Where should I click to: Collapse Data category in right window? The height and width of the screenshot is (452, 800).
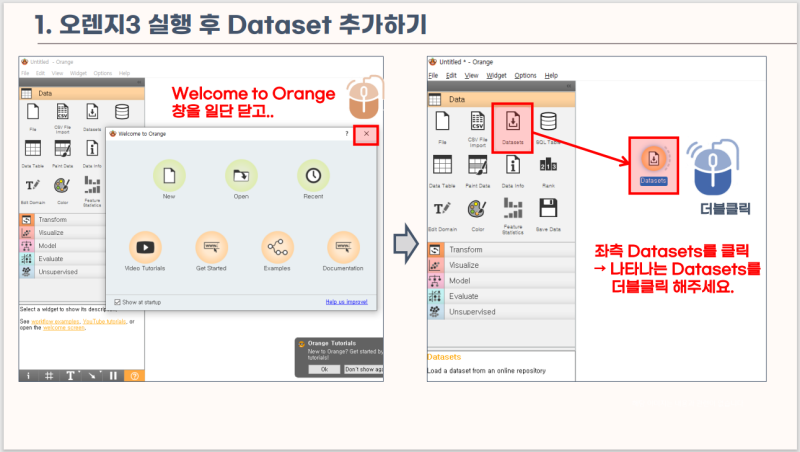[502, 99]
